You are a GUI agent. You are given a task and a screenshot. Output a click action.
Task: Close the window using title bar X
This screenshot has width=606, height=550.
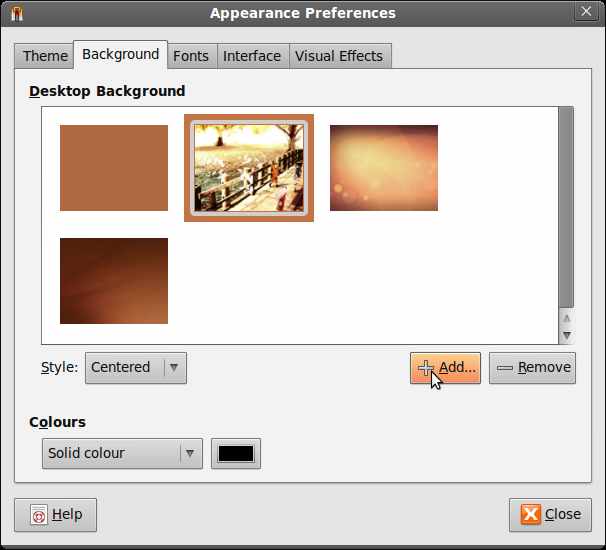[x=587, y=13]
